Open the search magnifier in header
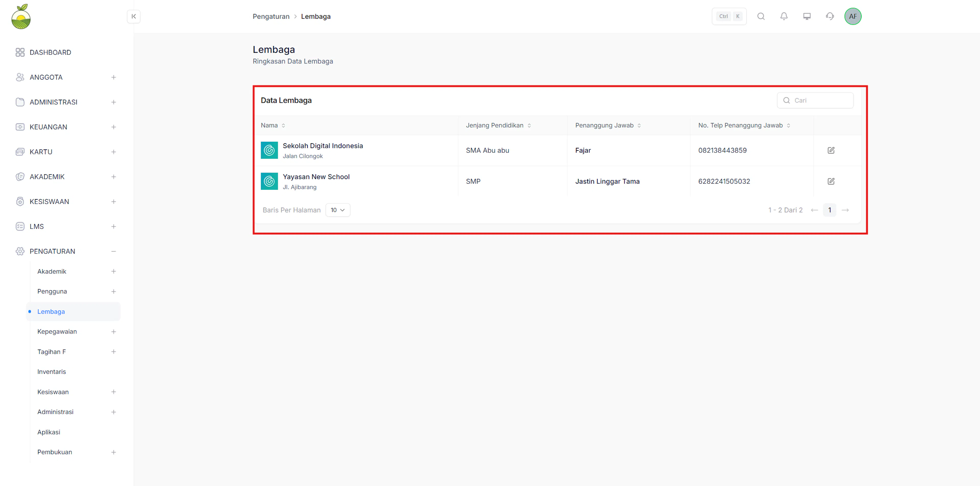The width and height of the screenshot is (980, 486). click(x=761, y=16)
